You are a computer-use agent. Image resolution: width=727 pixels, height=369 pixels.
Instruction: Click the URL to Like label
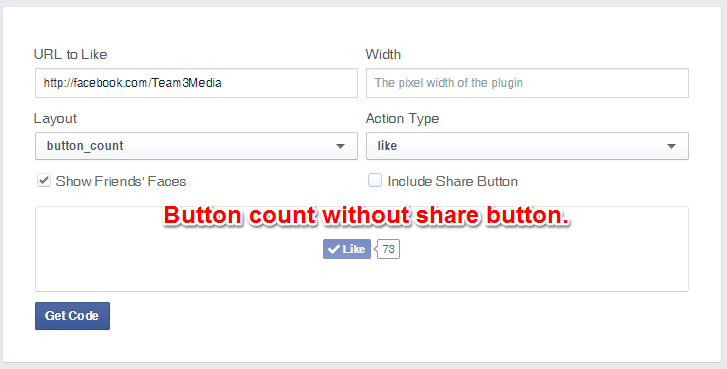70,54
